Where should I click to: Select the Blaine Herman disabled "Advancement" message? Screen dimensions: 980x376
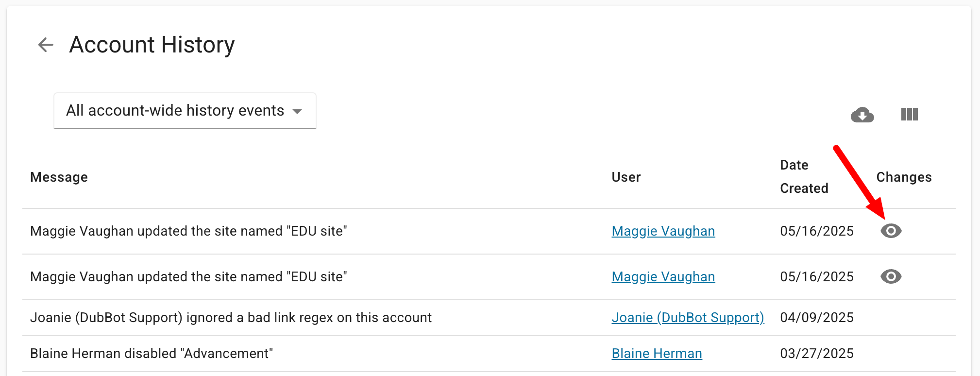click(152, 354)
